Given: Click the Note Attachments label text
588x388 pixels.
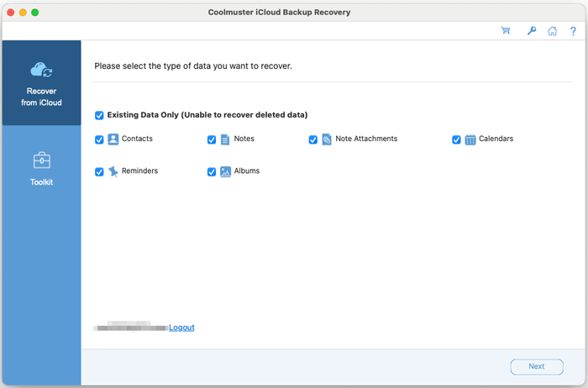Looking at the screenshot, I should [366, 139].
